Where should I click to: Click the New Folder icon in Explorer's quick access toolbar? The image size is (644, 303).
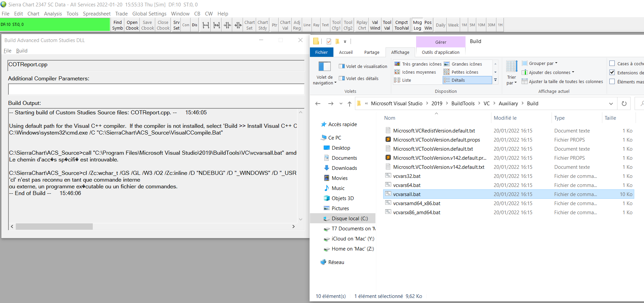[337, 41]
